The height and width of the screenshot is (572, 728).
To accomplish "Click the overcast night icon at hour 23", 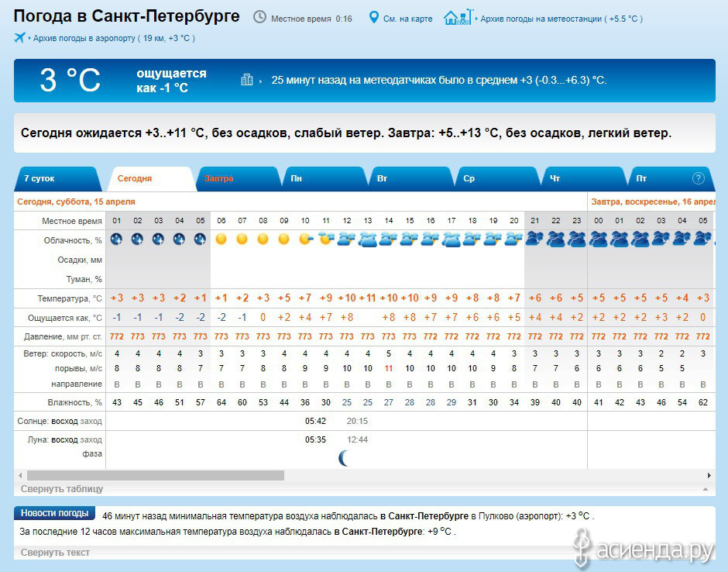I will coord(577,239).
